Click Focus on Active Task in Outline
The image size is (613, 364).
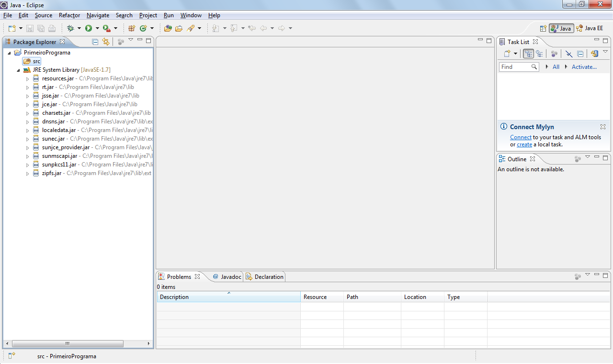pos(578,159)
